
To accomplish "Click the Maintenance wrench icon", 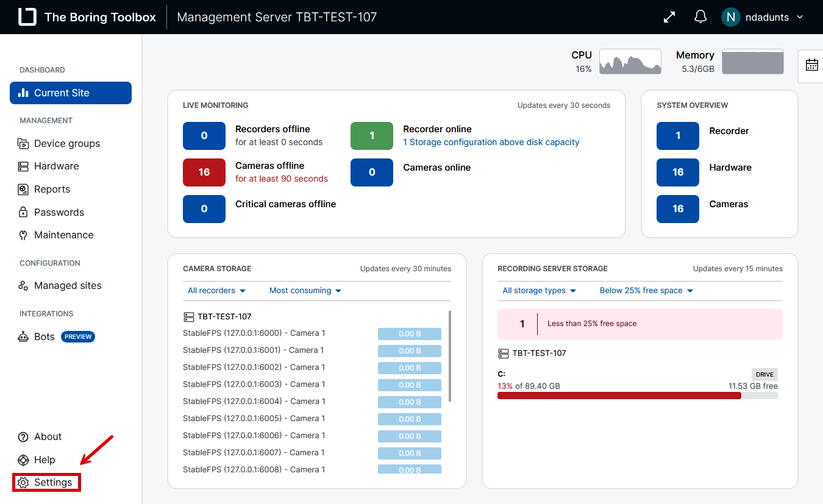I will coord(23,235).
